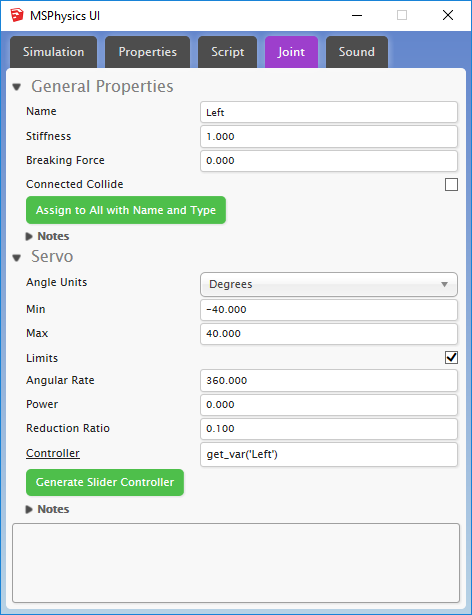The image size is (472, 615).
Task: Open the Properties tab
Action: pyautogui.click(x=148, y=52)
